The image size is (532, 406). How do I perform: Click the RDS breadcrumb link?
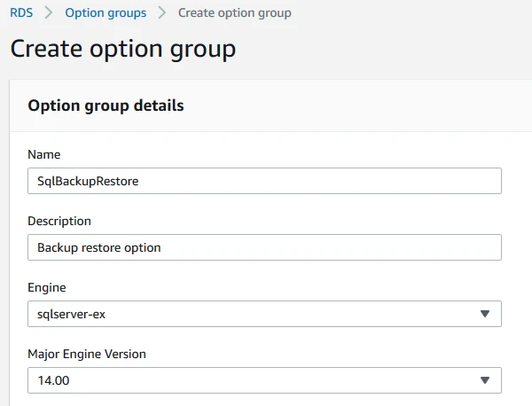pyautogui.click(x=21, y=13)
